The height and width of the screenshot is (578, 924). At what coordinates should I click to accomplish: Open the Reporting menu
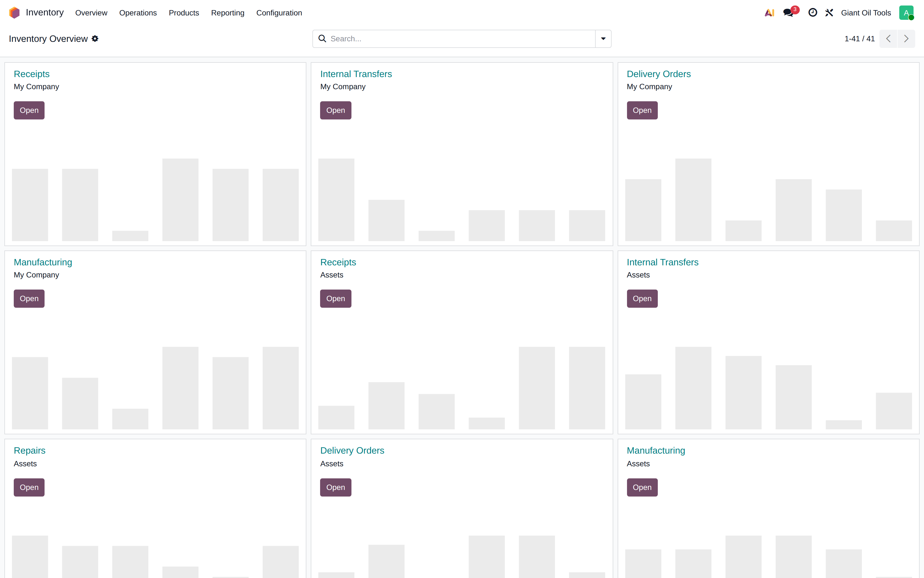pyautogui.click(x=228, y=13)
